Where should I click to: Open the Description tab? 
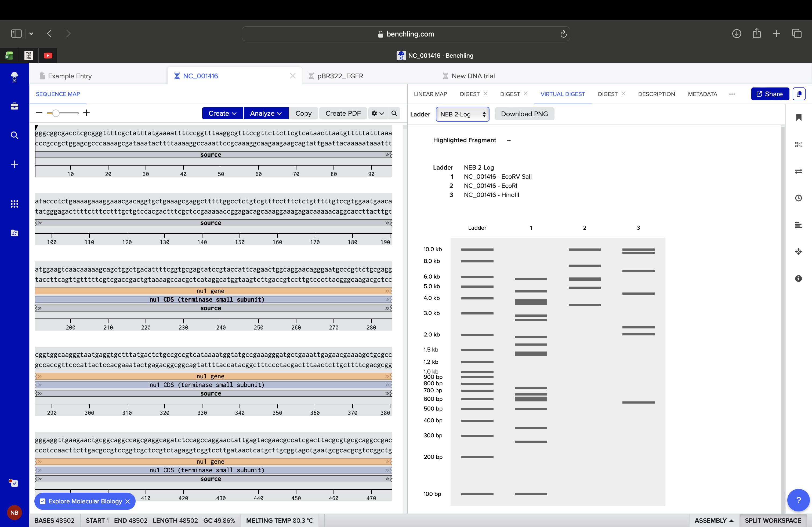click(x=657, y=94)
